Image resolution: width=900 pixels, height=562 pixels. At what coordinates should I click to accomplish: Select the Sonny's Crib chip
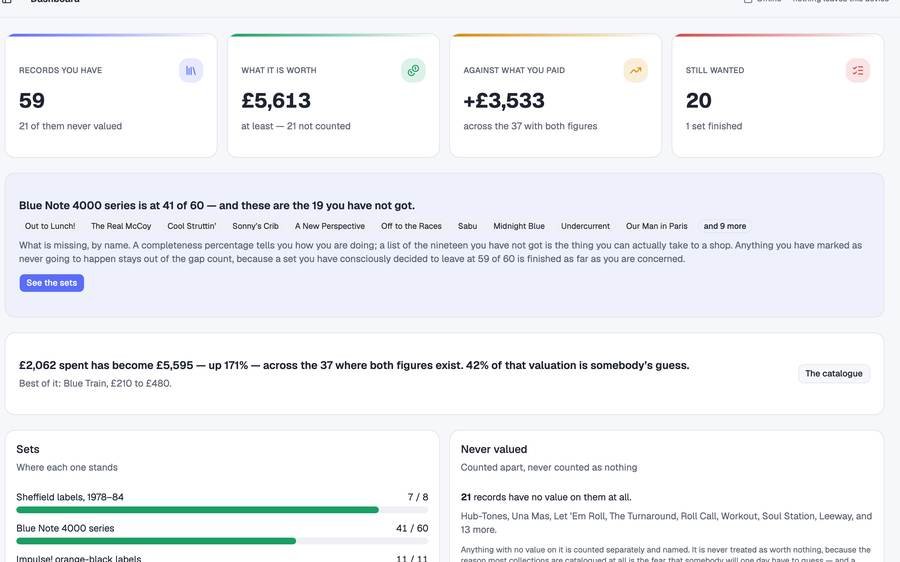255,226
